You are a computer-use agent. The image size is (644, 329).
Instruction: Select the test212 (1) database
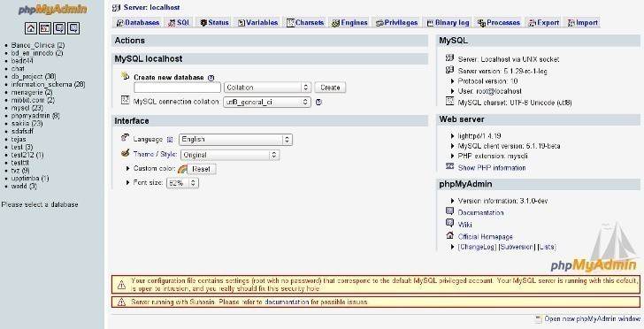point(27,155)
